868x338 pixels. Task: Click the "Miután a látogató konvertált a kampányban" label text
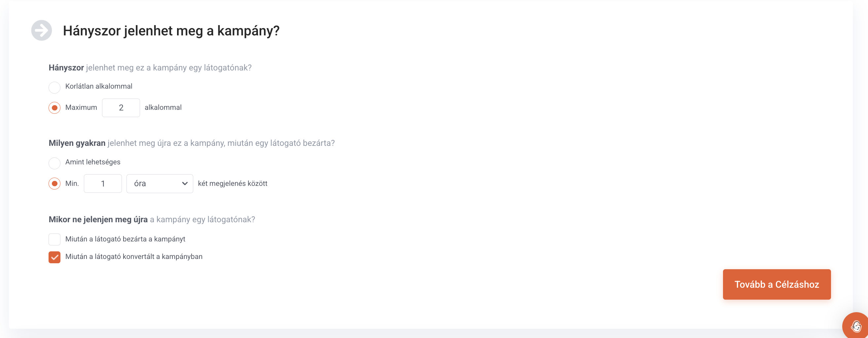coord(134,257)
